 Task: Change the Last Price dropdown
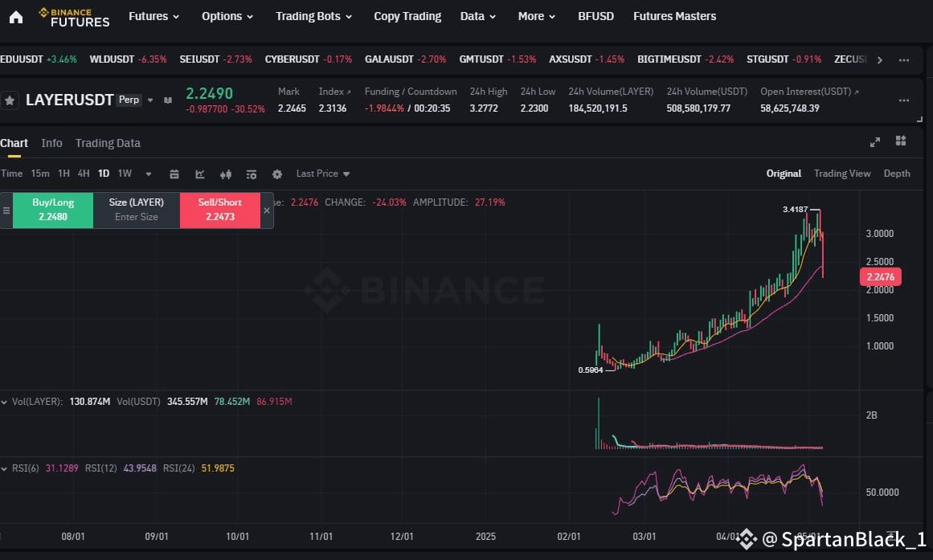click(x=323, y=174)
